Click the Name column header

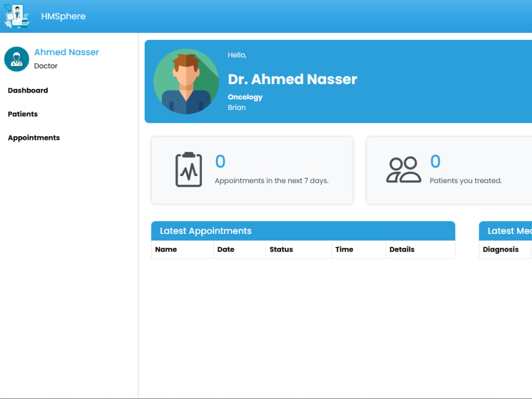click(182, 250)
